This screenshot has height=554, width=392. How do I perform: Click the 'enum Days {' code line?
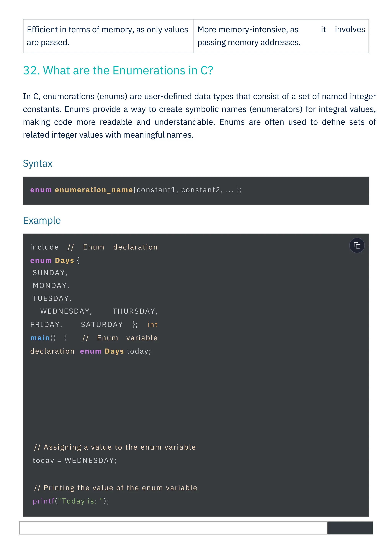55,260
